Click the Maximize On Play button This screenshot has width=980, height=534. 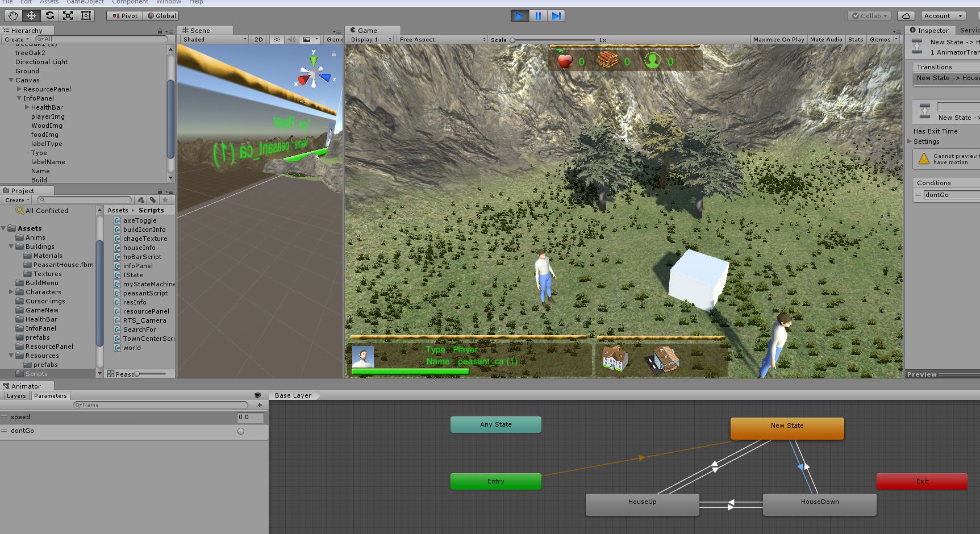pos(778,39)
